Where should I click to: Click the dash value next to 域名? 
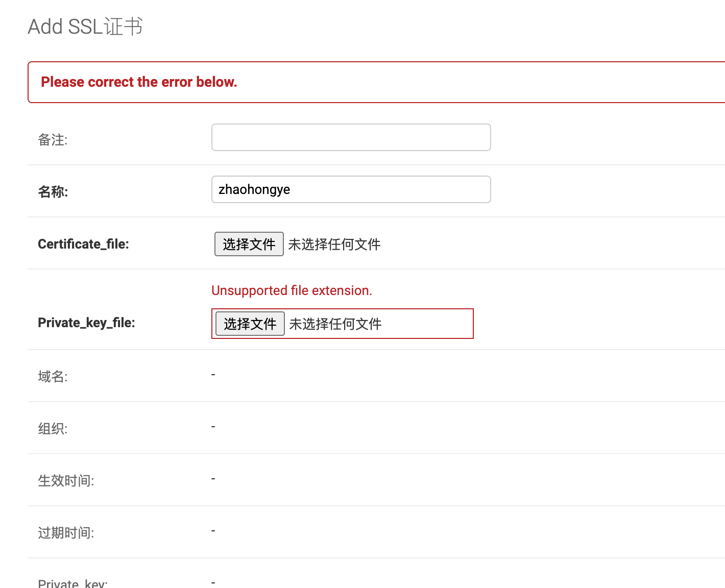tap(213, 375)
